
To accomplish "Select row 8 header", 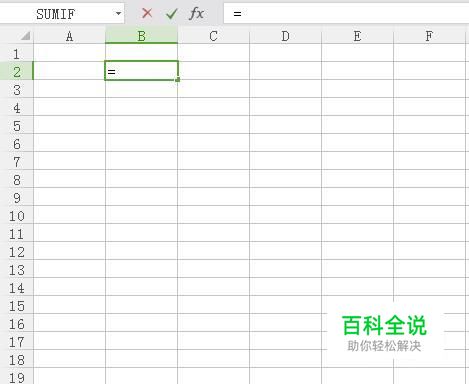I will click(17, 179).
